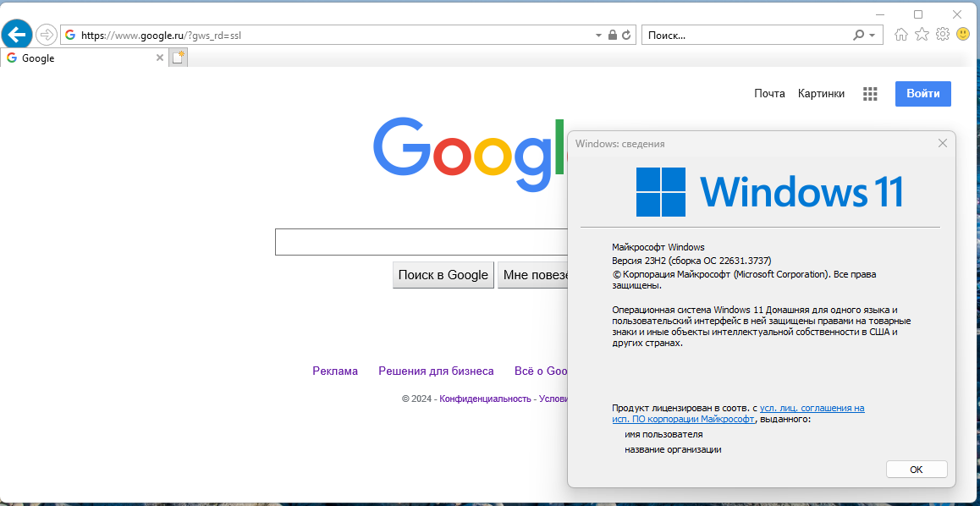Image resolution: width=980 pixels, height=506 pixels.
Task: Click the название организации text
Action: coord(673,449)
